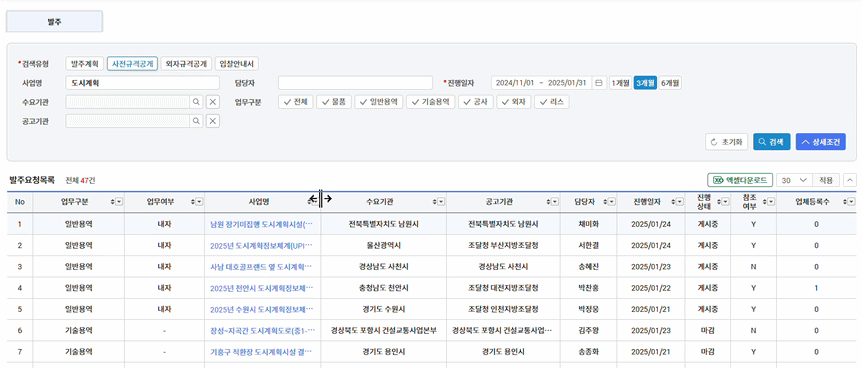Click the 담당자 input field

(x=355, y=83)
